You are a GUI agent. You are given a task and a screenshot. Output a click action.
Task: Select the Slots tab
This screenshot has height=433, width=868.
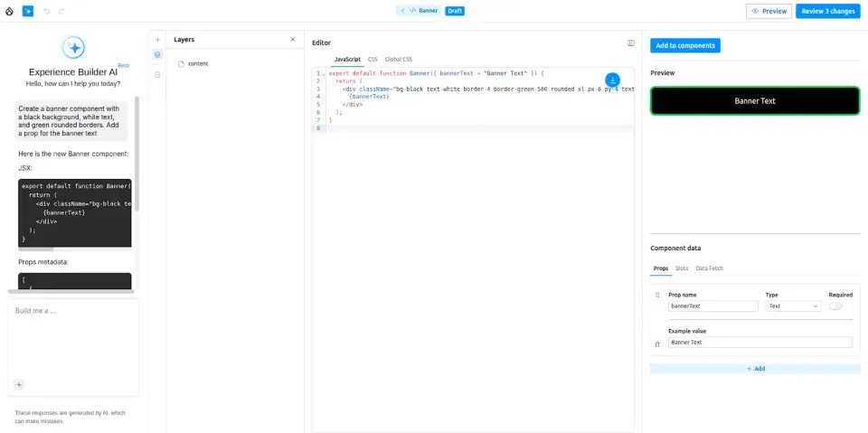point(682,268)
